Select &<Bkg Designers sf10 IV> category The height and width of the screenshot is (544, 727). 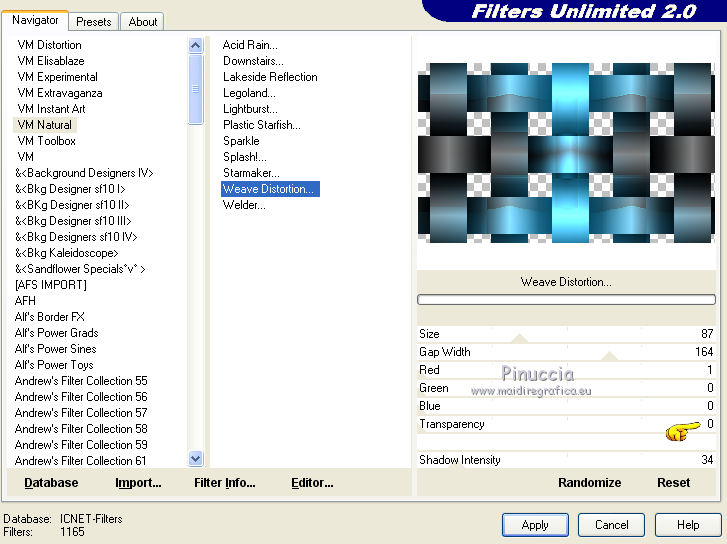point(76,237)
